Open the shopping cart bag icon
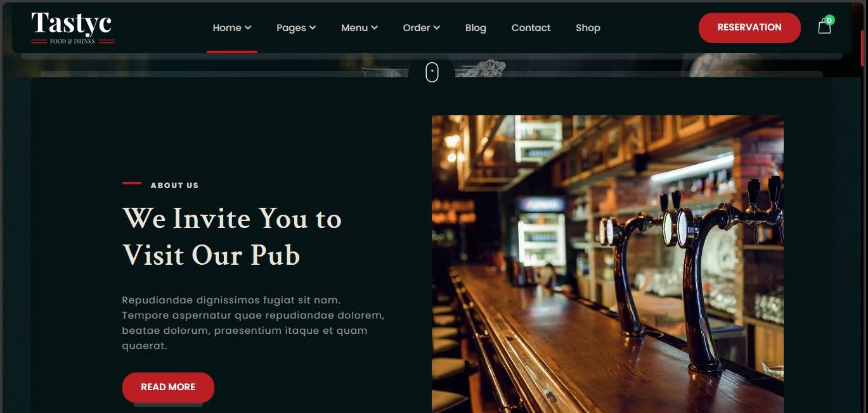Image resolution: width=868 pixels, height=413 pixels. click(824, 27)
